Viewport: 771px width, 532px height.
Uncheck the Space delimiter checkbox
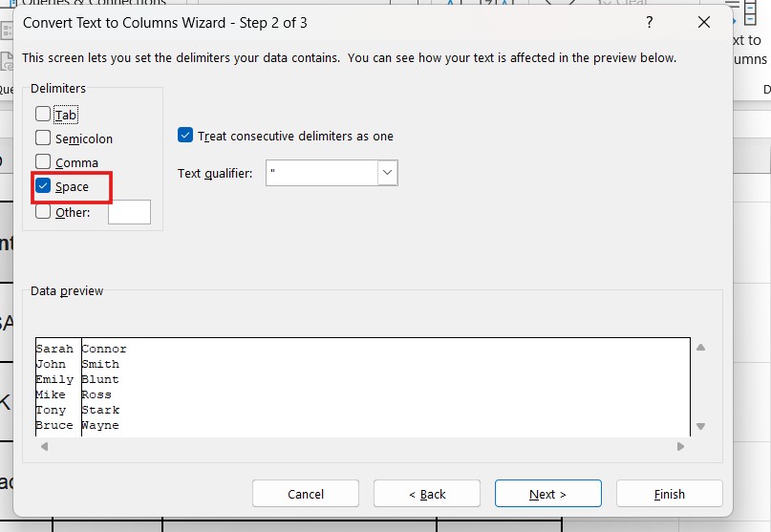coord(43,186)
